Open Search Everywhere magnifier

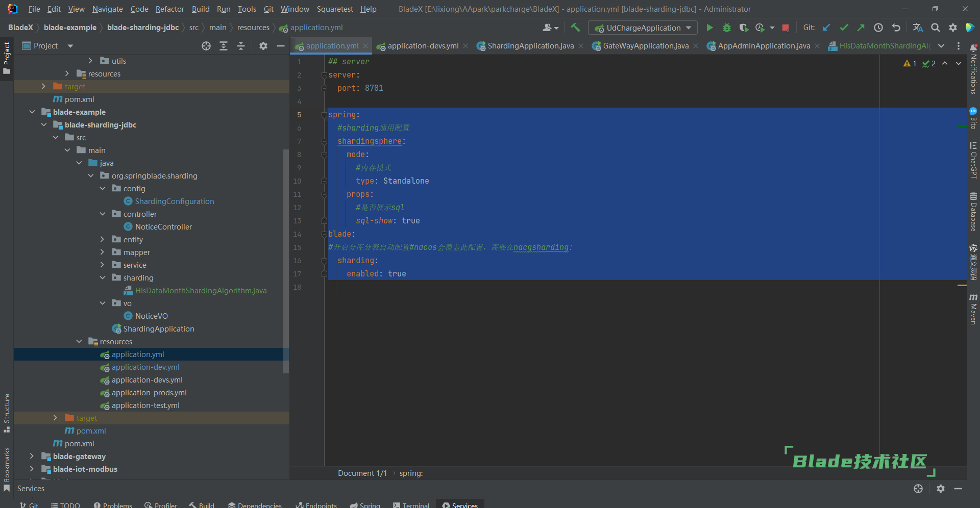tap(935, 28)
